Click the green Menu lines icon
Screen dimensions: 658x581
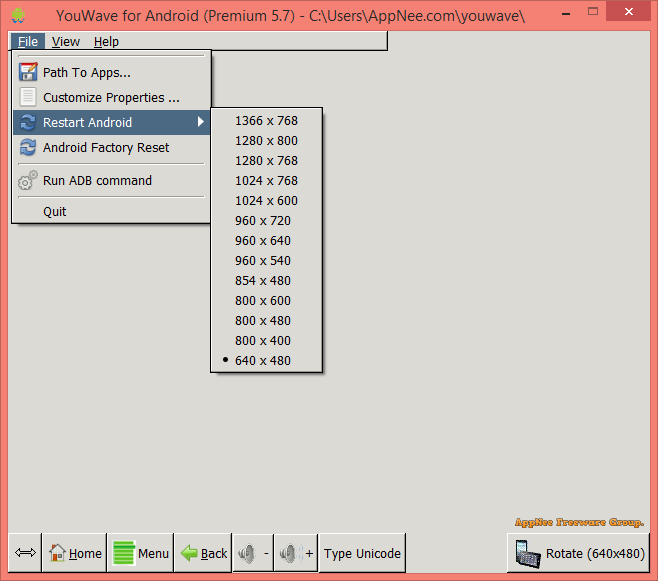coord(124,553)
